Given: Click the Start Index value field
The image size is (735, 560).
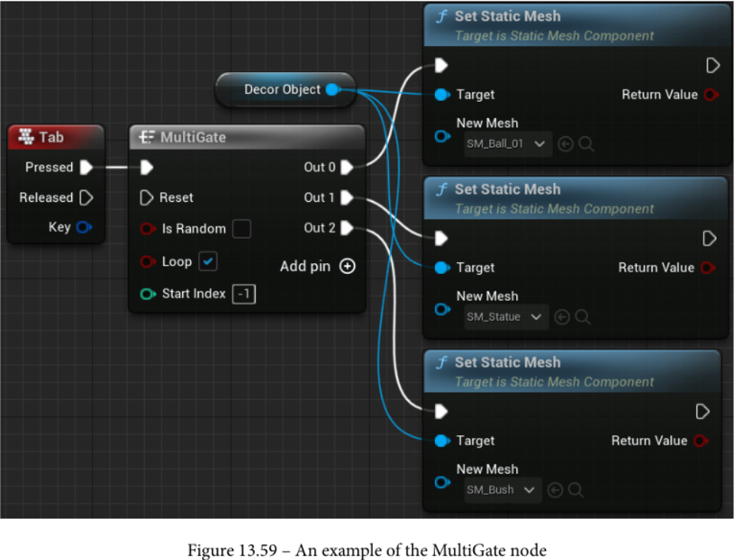Looking at the screenshot, I should 243,294.
